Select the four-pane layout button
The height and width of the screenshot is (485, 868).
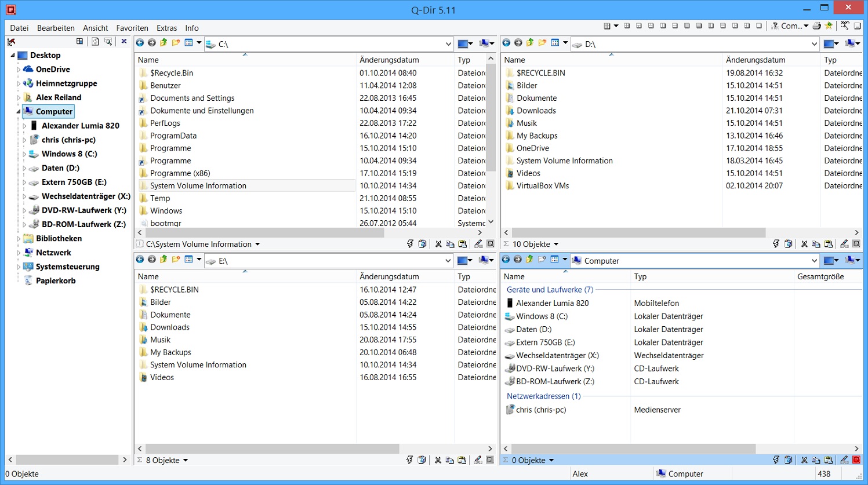pos(627,26)
